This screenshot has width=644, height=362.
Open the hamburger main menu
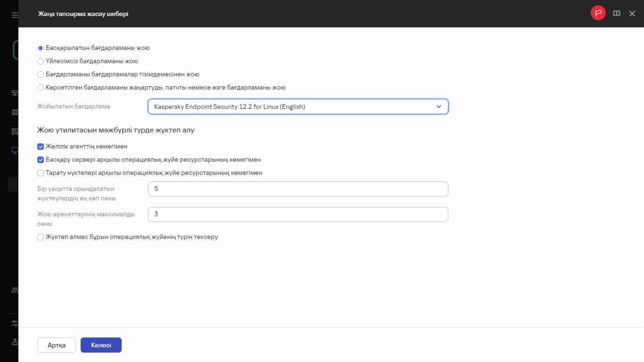click(x=15, y=15)
